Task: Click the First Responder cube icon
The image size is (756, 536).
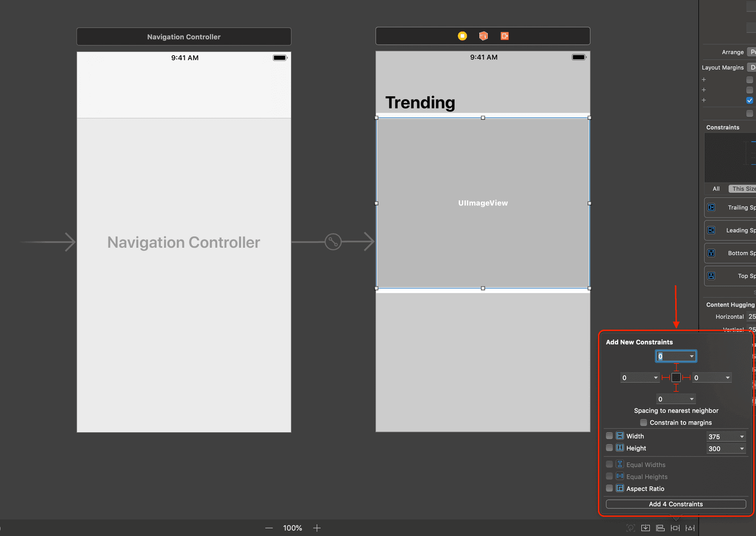Action: tap(483, 36)
